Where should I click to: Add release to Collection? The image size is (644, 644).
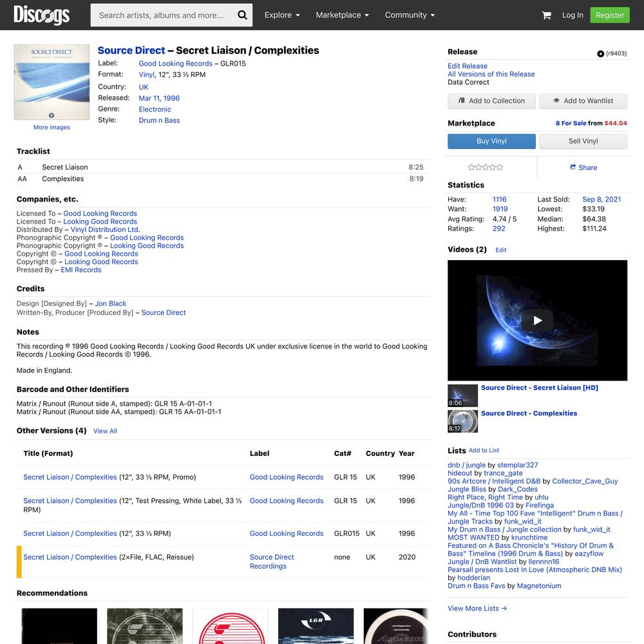pyautogui.click(x=491, y=101)
